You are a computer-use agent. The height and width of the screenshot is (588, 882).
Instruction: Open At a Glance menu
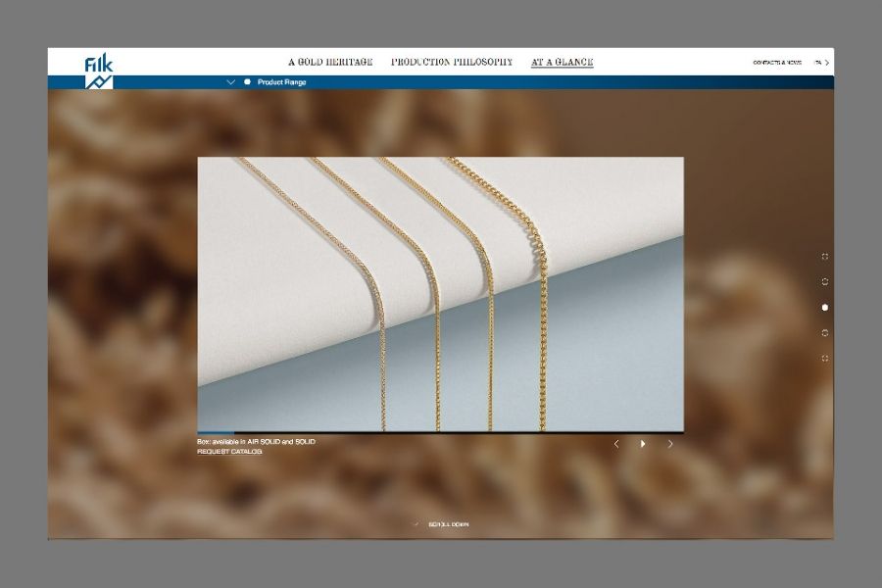[563, 62]
